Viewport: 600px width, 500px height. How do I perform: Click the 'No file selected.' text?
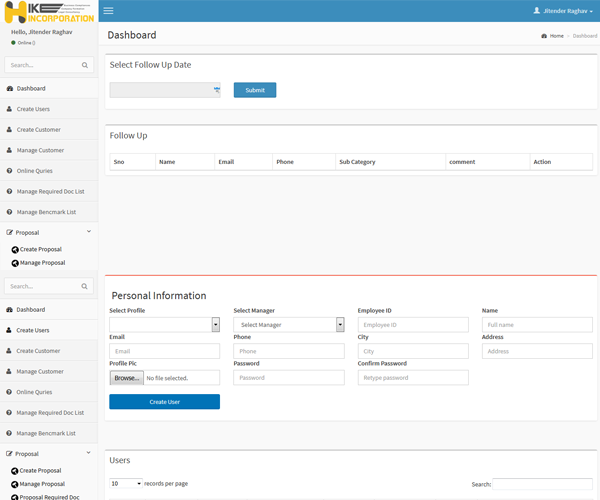click(x=167, y=378)
